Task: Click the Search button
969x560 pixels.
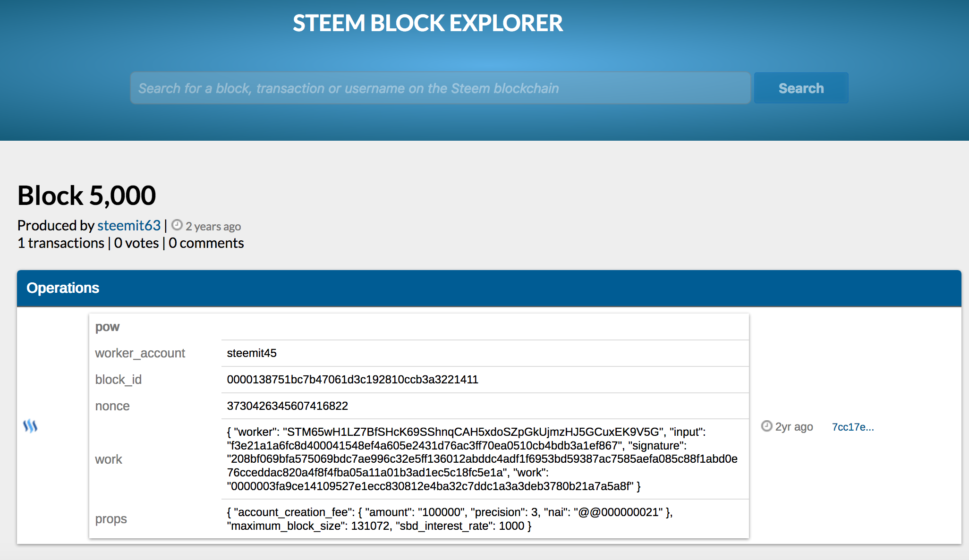Action: tap(801, 88)
